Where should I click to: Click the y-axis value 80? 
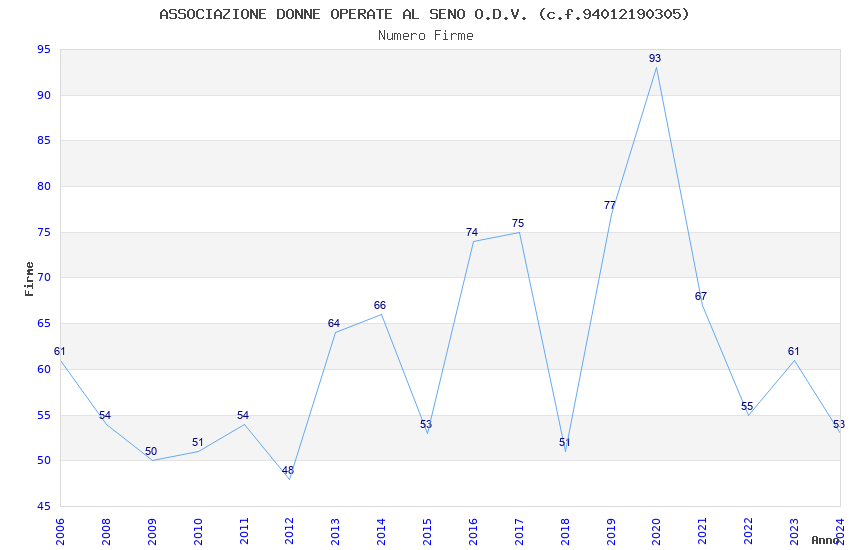click(x=44, y=186)
